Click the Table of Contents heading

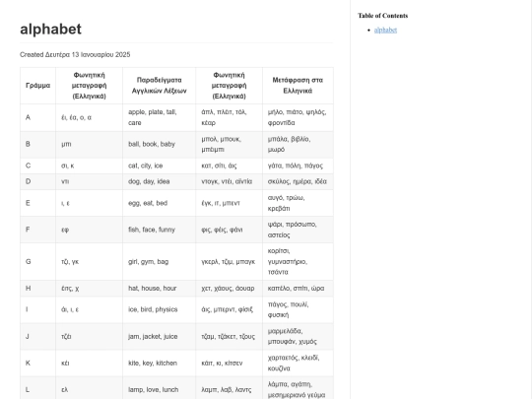382,16
